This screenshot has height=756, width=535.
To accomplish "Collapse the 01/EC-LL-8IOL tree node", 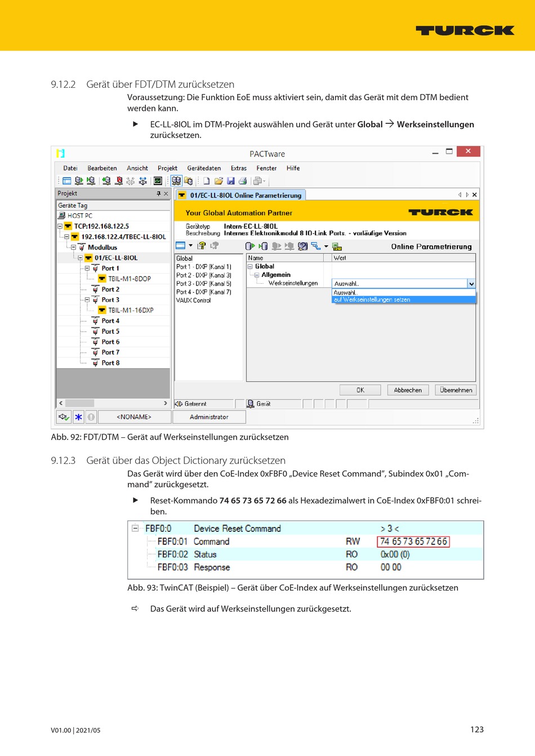I will [80, 258].
